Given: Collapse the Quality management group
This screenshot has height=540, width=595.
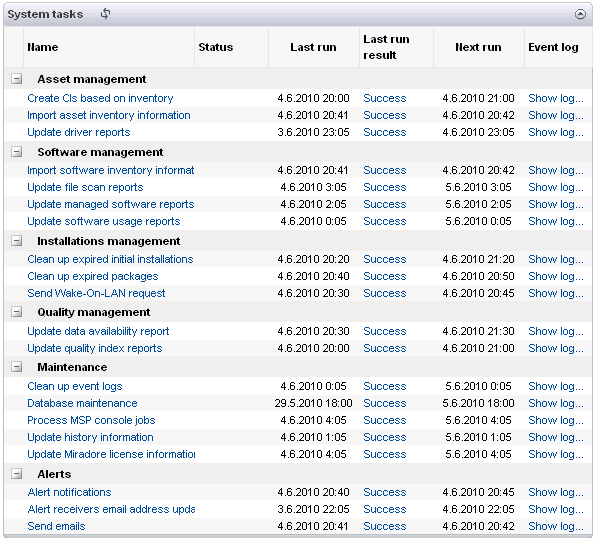Looking at the screenshot, I should click(x=16, y=312).
